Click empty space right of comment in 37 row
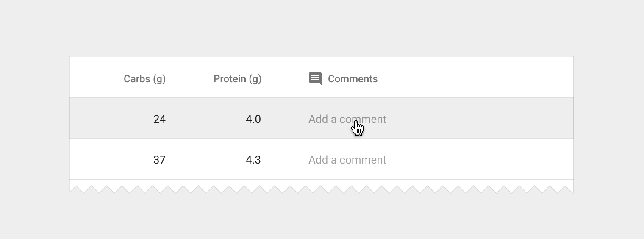Viewport: 644px width, 239px height. coord(479,159)
